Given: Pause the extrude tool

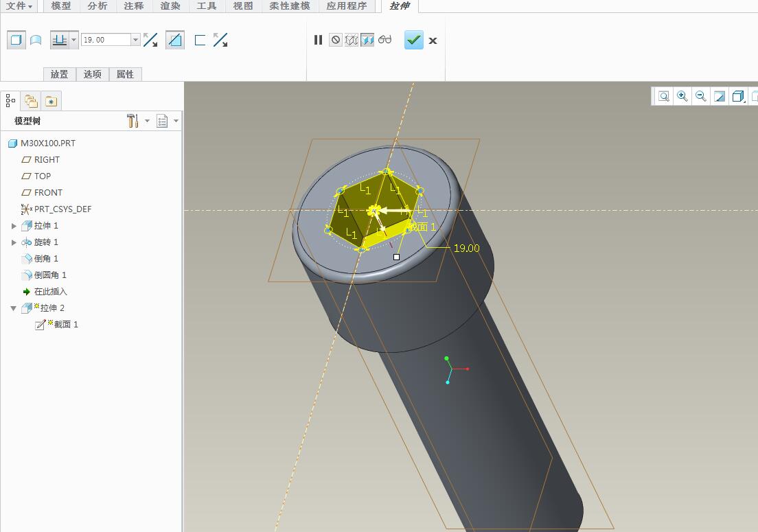Looking at the screenshot, I should point(318,40).
